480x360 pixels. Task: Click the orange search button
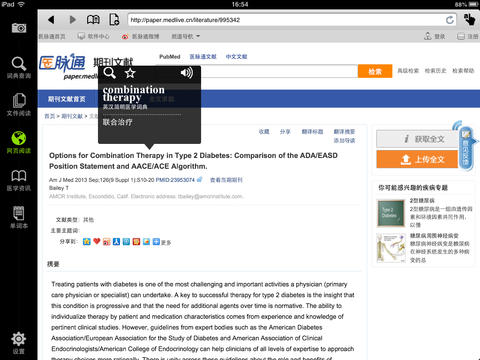(375, 71)
